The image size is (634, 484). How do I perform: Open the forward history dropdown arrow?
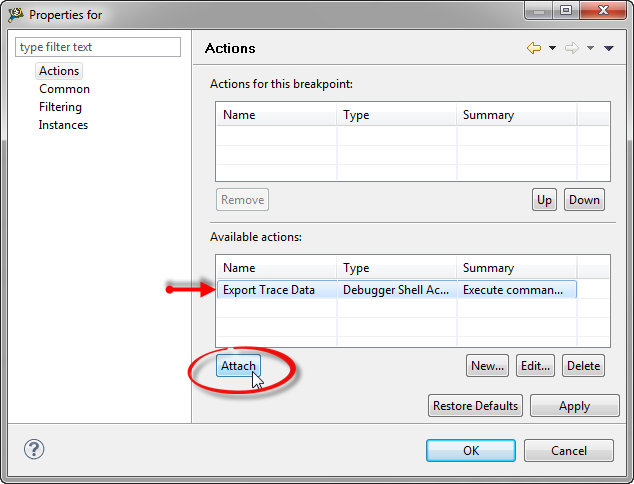pos(591,48)
